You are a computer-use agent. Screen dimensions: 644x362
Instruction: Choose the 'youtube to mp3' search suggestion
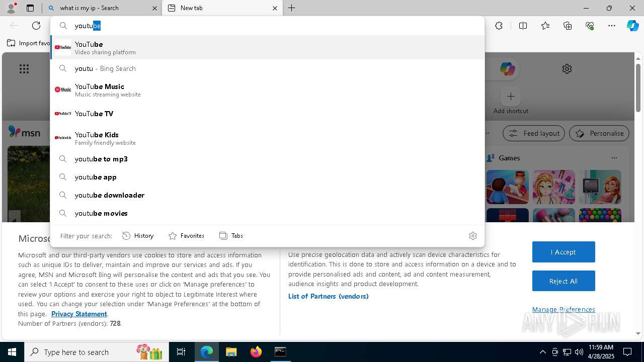coord(267,159)
